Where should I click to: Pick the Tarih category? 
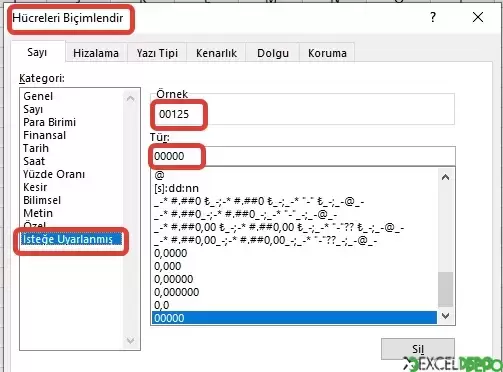36,148
